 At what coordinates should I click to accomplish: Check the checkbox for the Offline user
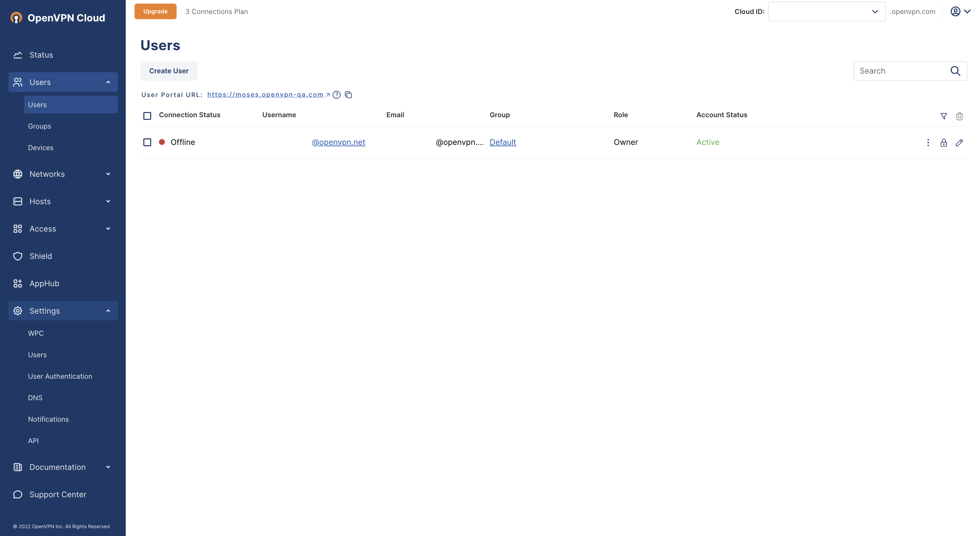(147, 142)
